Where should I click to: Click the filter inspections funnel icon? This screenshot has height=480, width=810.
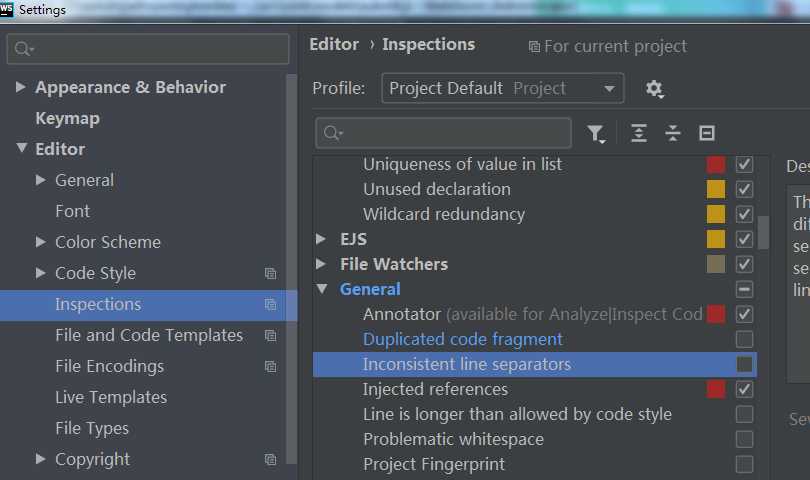click(596, 133)
